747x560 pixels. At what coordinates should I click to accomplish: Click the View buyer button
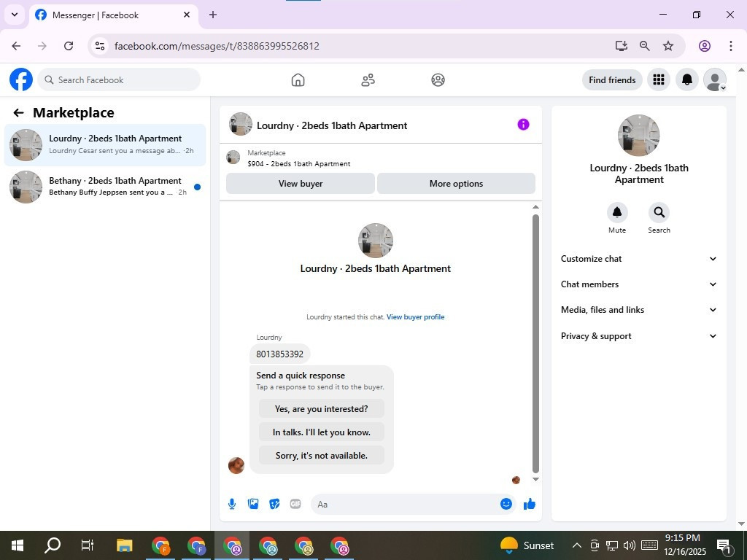tap(300, 183)
